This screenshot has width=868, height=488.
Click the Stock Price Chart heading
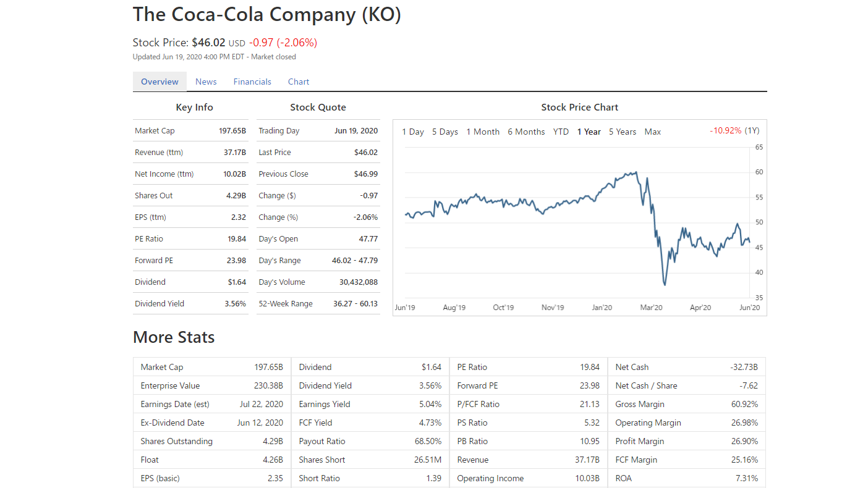(579, 107)
